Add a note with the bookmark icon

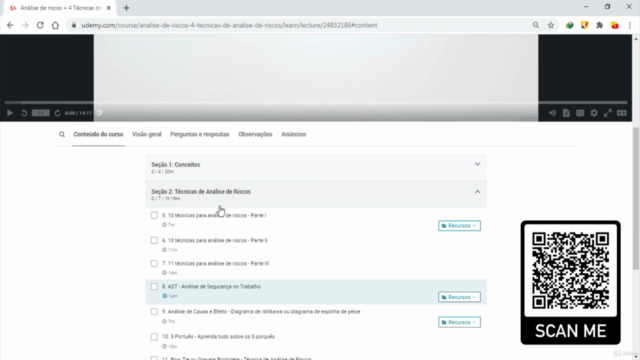100,113
